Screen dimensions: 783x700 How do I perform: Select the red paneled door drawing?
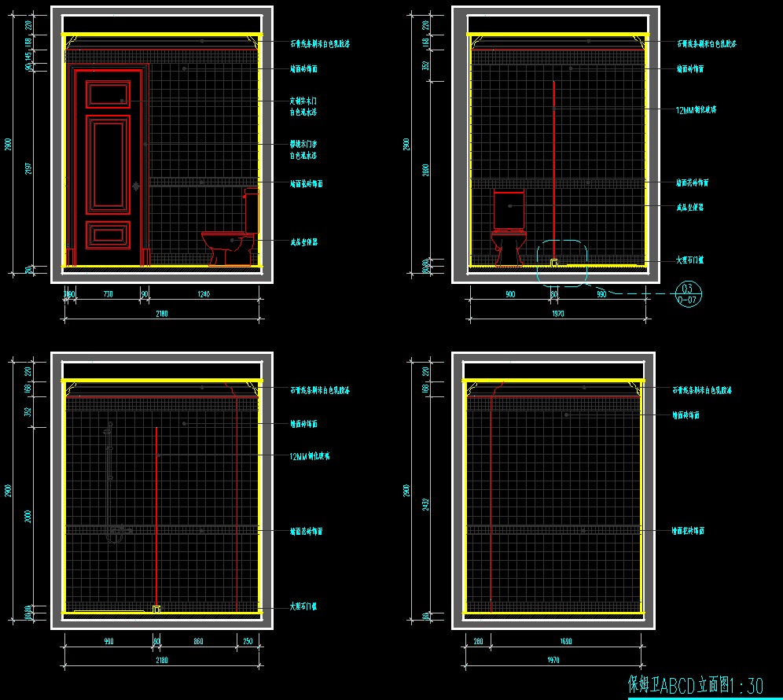pos(108,166)
